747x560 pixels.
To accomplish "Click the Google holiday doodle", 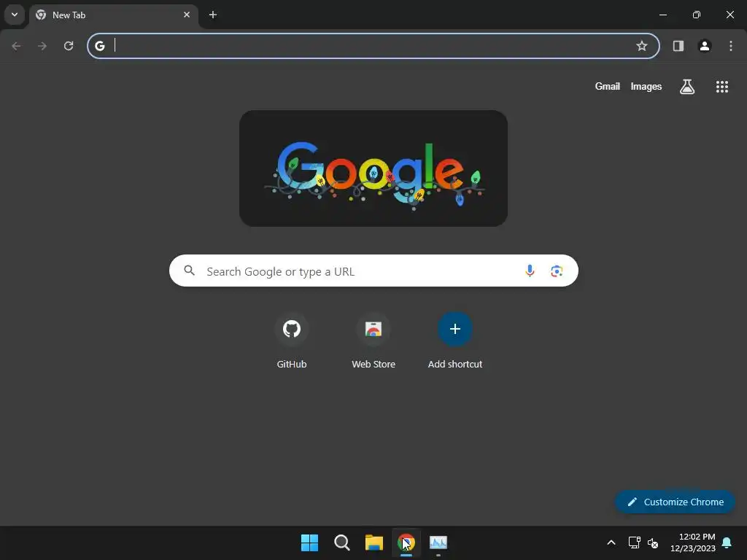I will coord(373,168).
